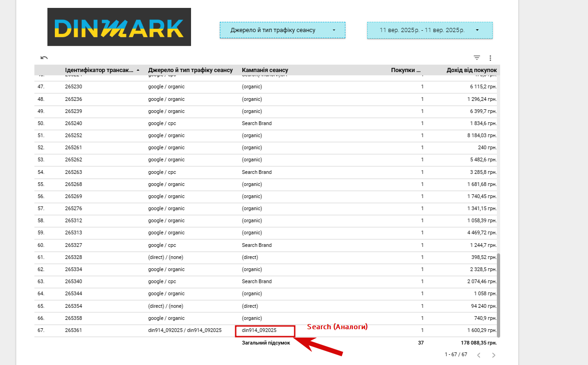Image resolution: width=588 pixels, height=365 pixels.
Task: Select transaction ID 265269
Action: pos(73,196)
